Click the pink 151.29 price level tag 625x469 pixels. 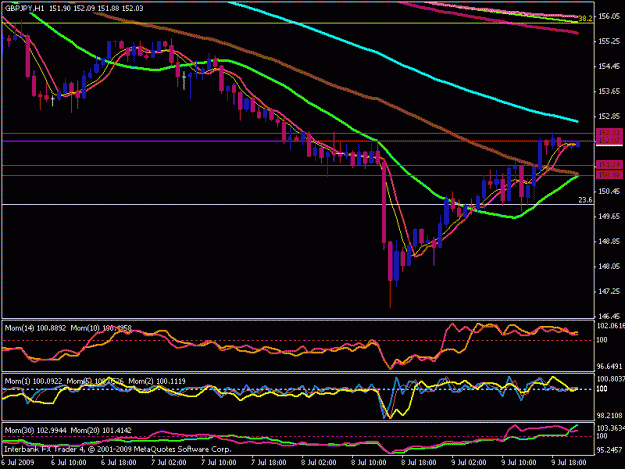(x=609, y=165)
